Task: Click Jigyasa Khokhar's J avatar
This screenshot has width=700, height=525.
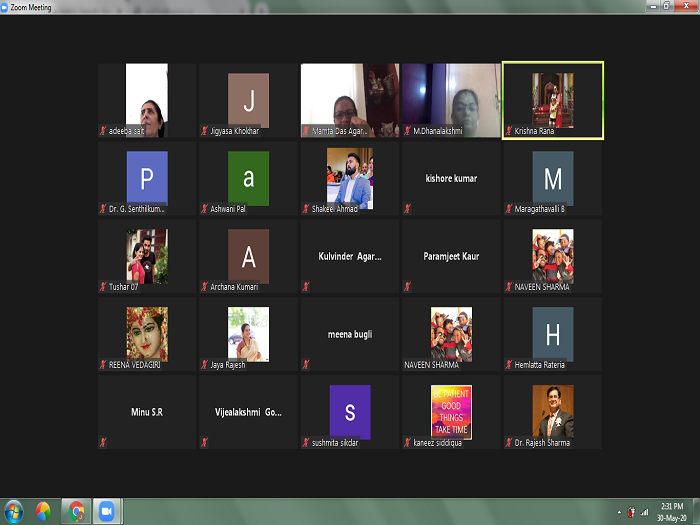Action: click(x=248, y=100)
